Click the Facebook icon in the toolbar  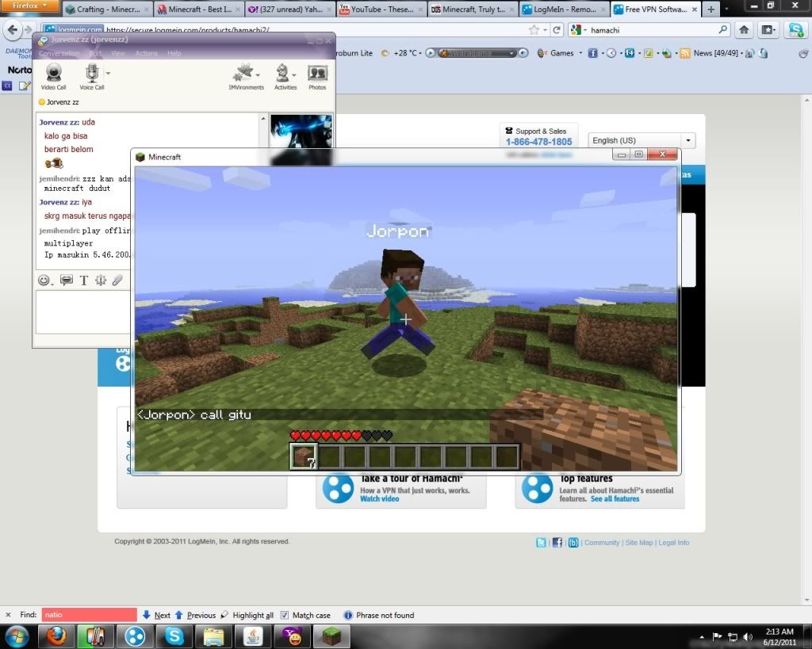(x=592, y=53)
